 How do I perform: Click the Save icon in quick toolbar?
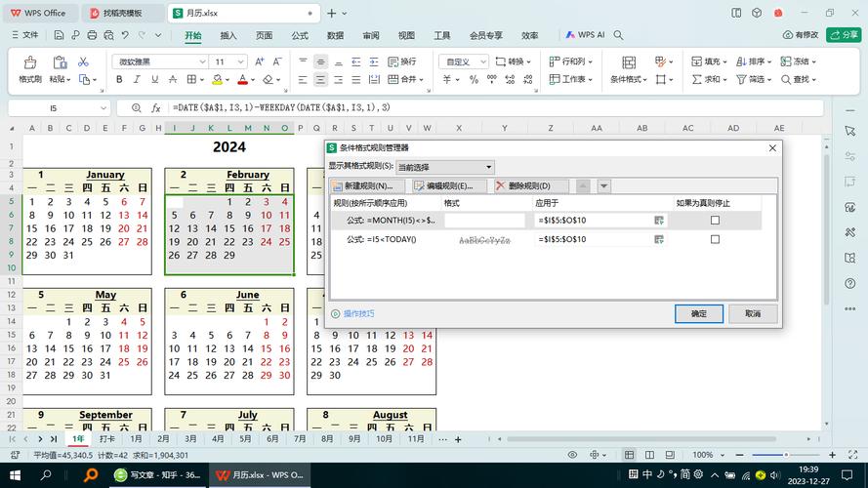(x=59, y=35)
